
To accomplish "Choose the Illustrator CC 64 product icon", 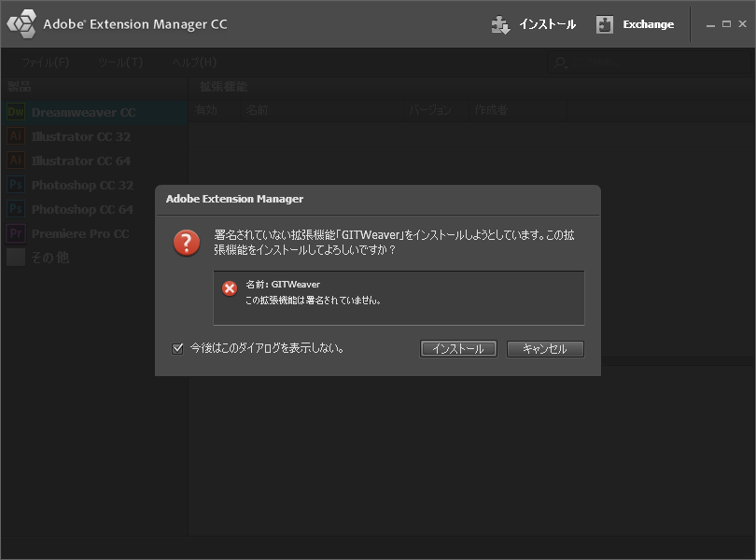I will (x=16, y=161).
